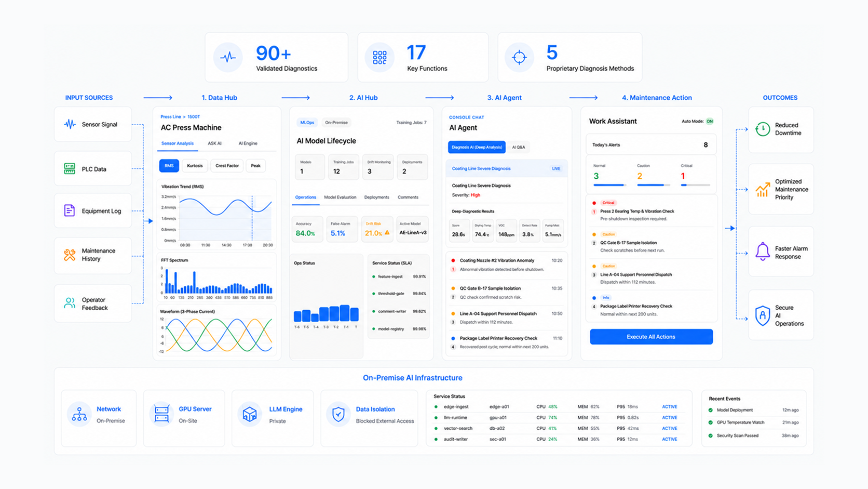
Task: Select the Crest Factor metric chip
Action: (x=227, y=166)
